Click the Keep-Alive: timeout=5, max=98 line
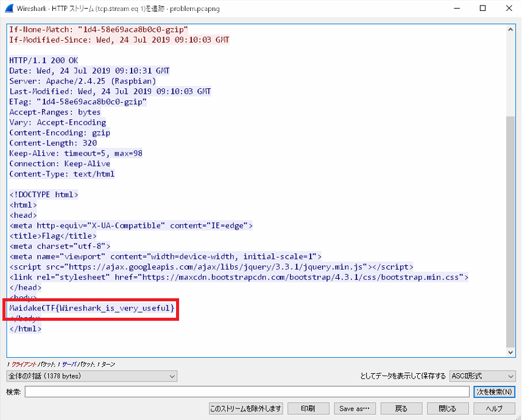 pos(76,153)
